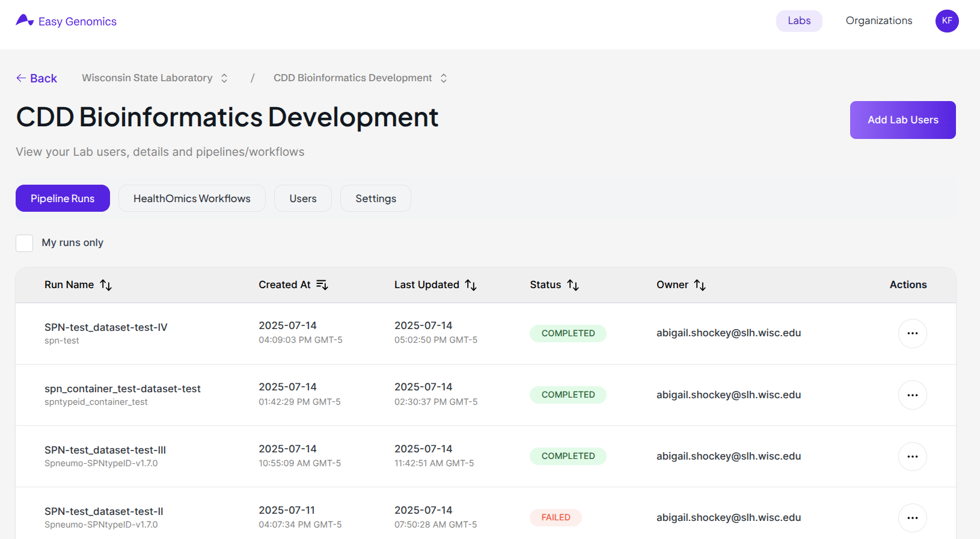Image resolution: width=980 pixels, height=539 pixels.
Task: Expand Wisconsin State Laboratory organization switcher
Action: [x=224, y=78]
